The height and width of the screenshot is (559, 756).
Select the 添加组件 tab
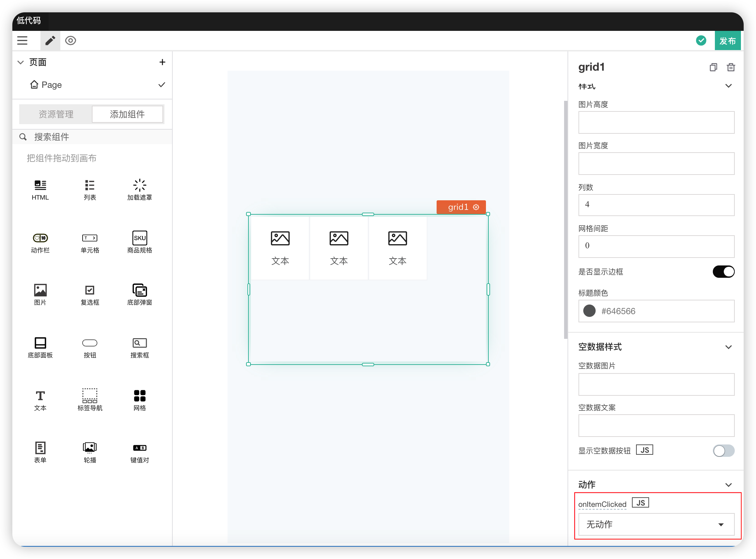coord(127,114)
